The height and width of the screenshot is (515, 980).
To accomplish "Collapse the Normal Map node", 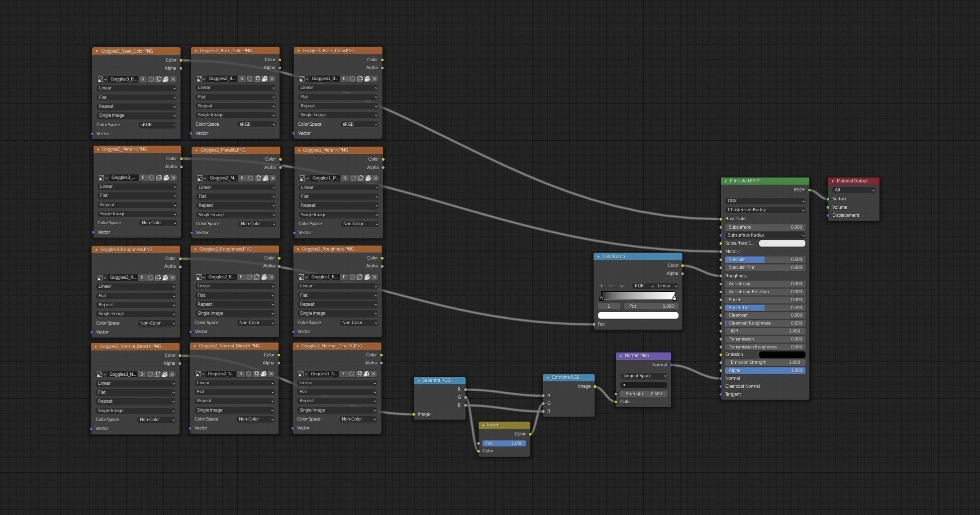I will [x=621, y=355].
